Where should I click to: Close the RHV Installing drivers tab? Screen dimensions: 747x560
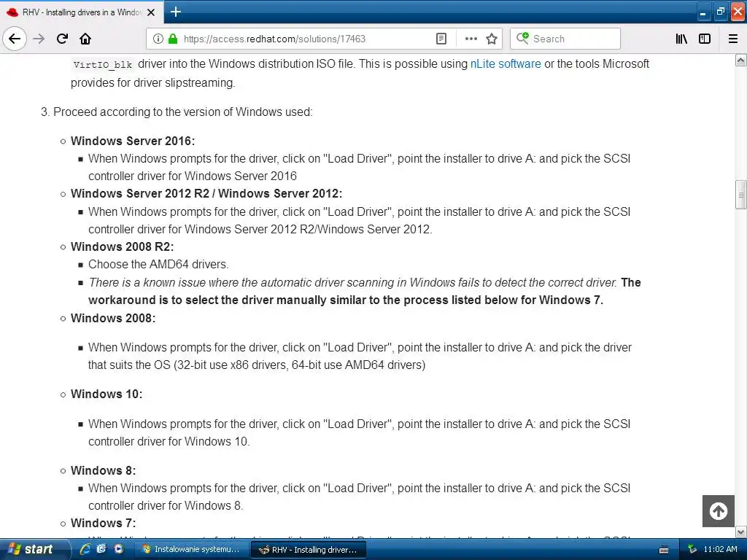pyautogui.click(x=151, y=12)
